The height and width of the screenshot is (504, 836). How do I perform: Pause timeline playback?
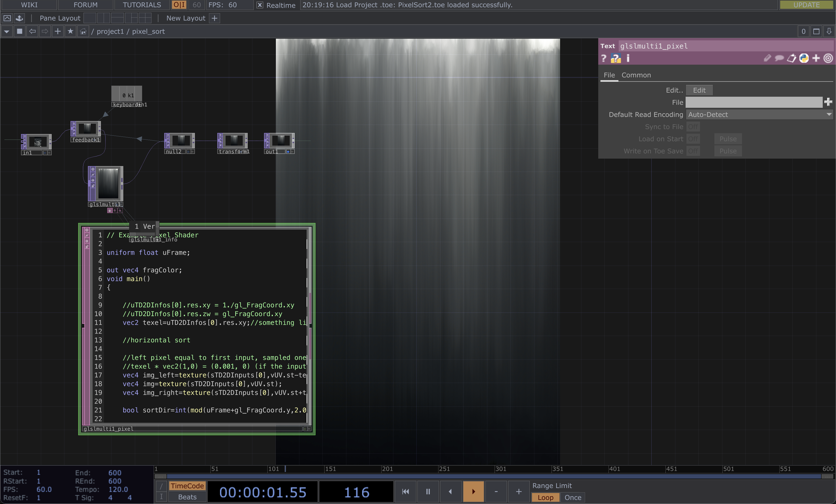[428, 492]
